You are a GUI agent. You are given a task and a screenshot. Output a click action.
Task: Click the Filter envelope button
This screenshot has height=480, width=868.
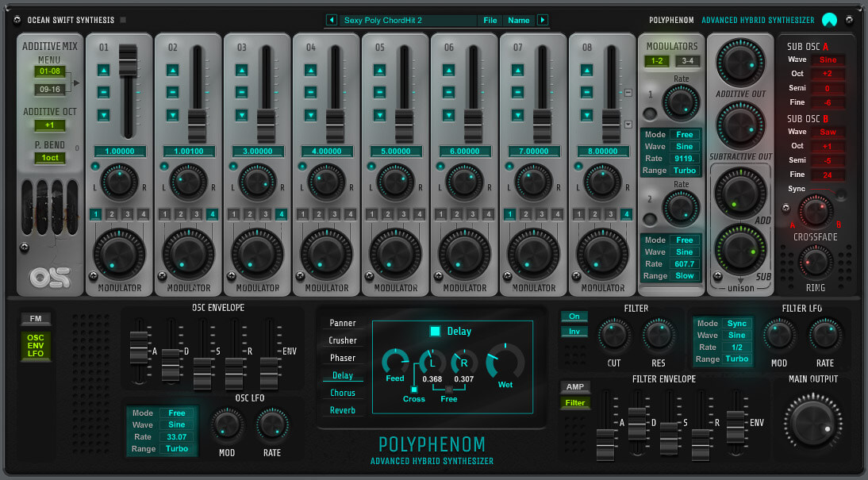(x=575, y=403)
